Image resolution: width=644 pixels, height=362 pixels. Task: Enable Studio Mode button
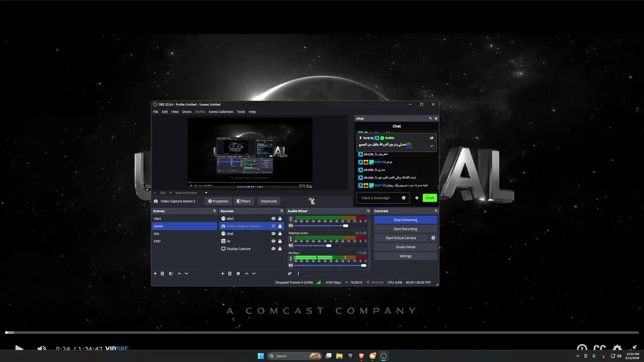pyautogui.click(x=406, y=247)
